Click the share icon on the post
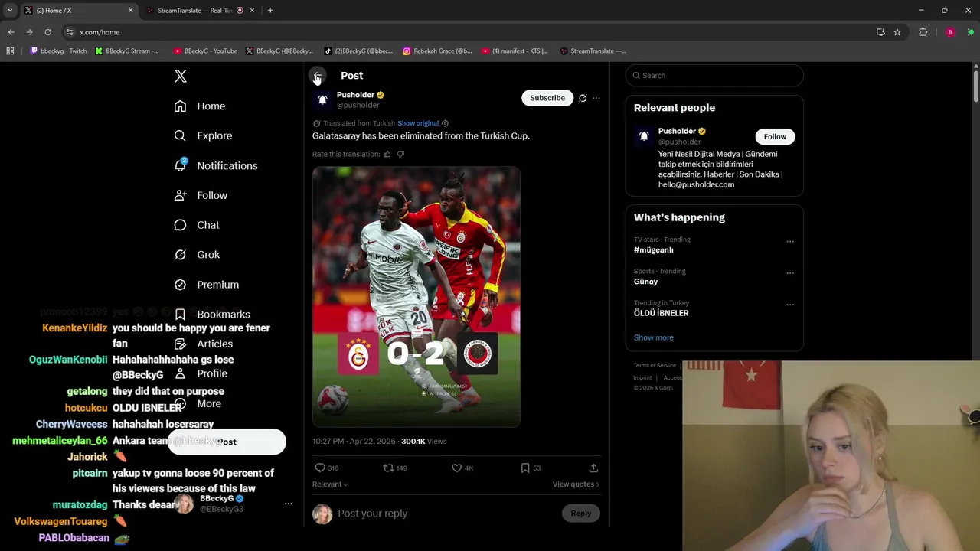Image resolution: width=980 pixels, height=551 pixels. pos(593,468)
